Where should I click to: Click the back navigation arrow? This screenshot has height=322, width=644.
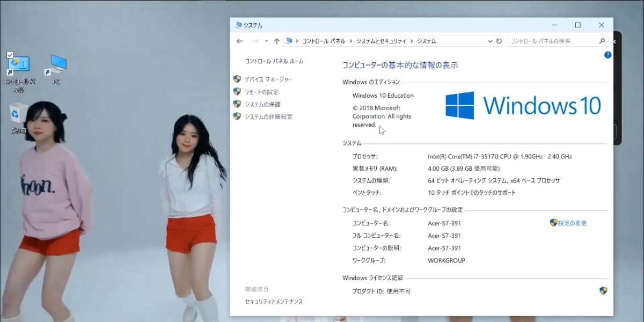click(x=240, y=41)
